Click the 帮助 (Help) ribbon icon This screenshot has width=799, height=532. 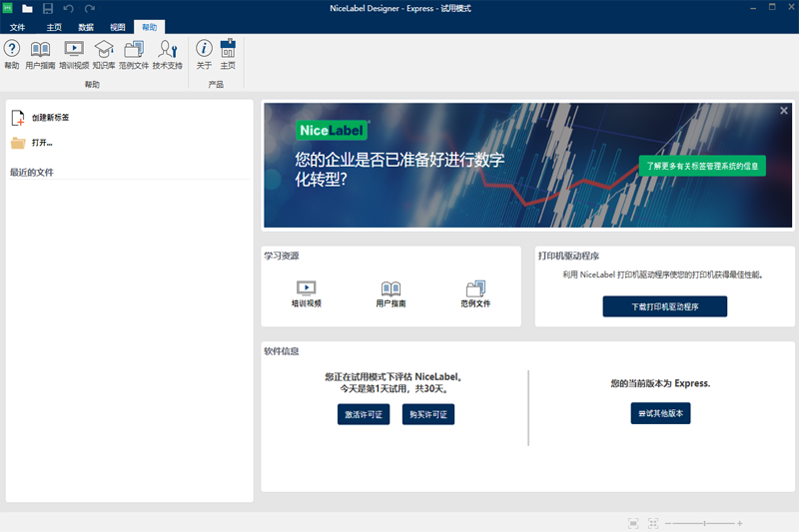(12, 53)
